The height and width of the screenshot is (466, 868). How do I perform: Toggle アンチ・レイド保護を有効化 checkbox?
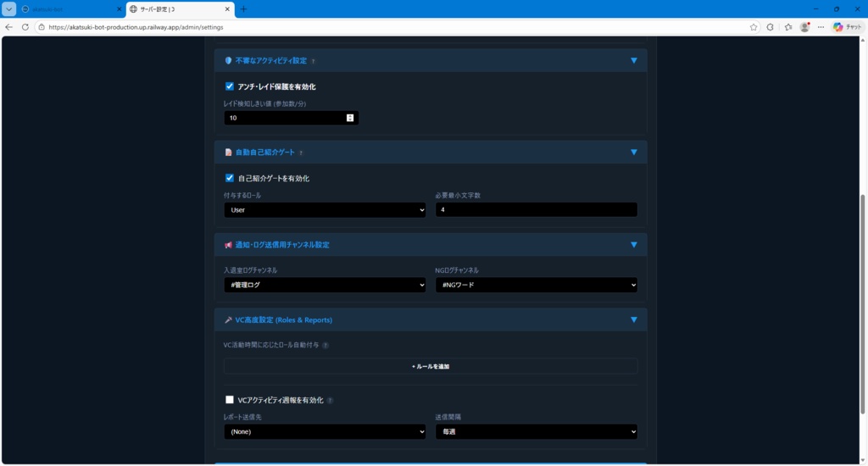click(x=229, y=86)
